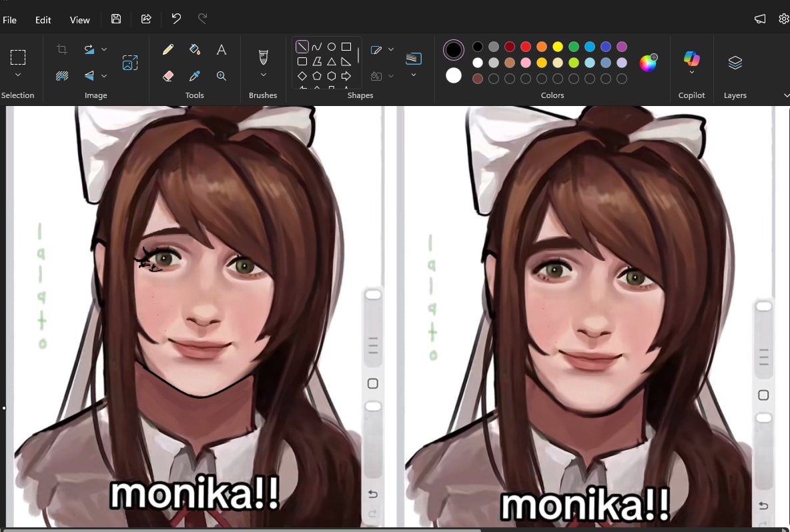Open Edit colors rainbow wheel
The height and width of the screenshot is (532, 790).
pos(649,63)
